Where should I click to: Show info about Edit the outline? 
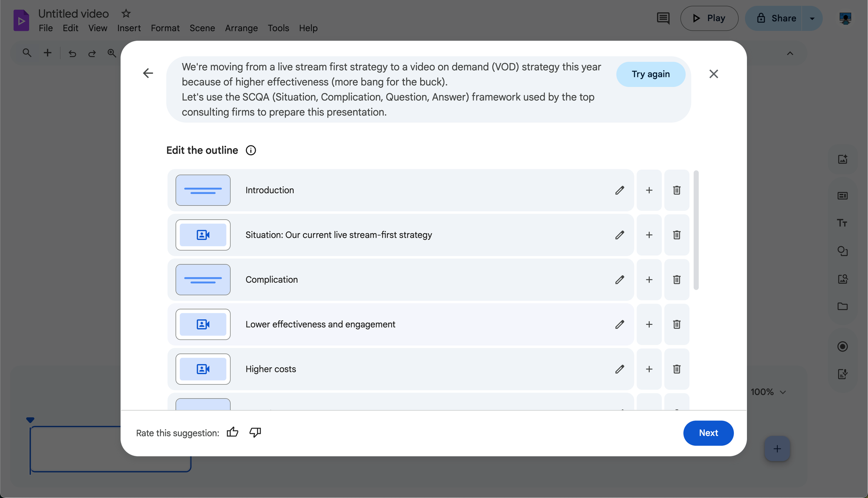click(251, 150)
